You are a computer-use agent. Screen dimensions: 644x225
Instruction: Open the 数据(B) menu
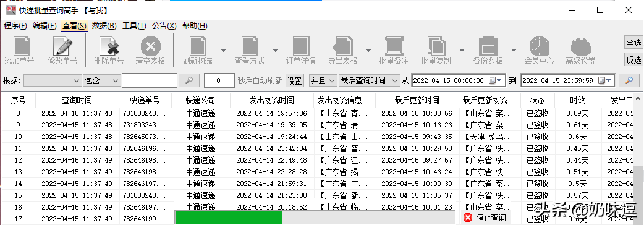[104, 26]
